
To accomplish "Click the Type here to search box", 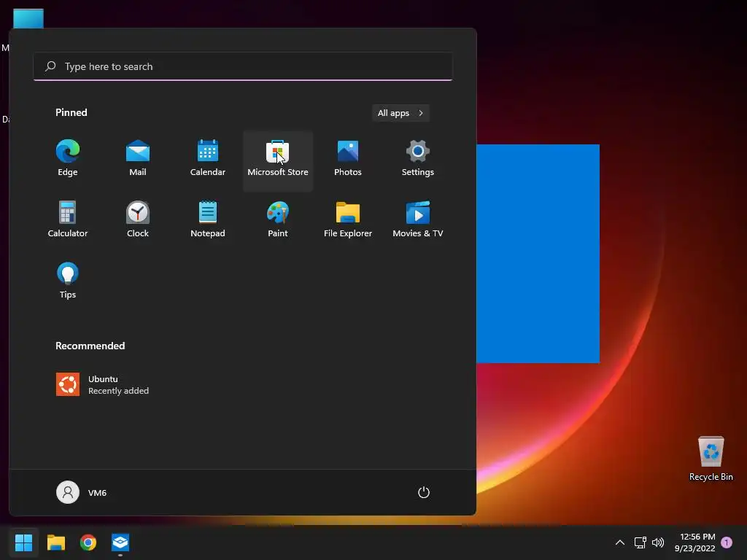I will [x=243, y=66].
